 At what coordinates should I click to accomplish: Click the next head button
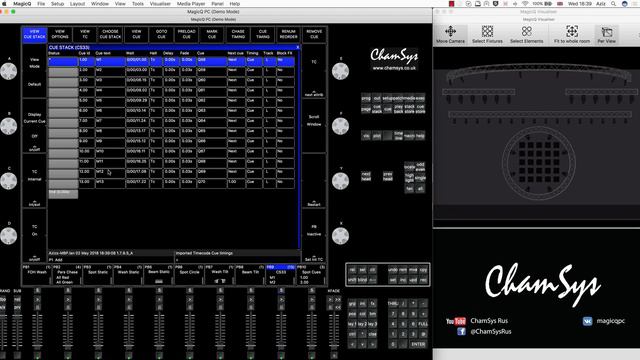click(366, 176)
